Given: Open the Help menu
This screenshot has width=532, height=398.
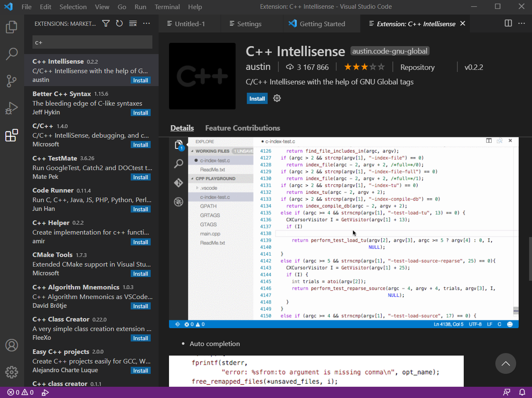Looking at the screenshot, I should click(195, 7).
